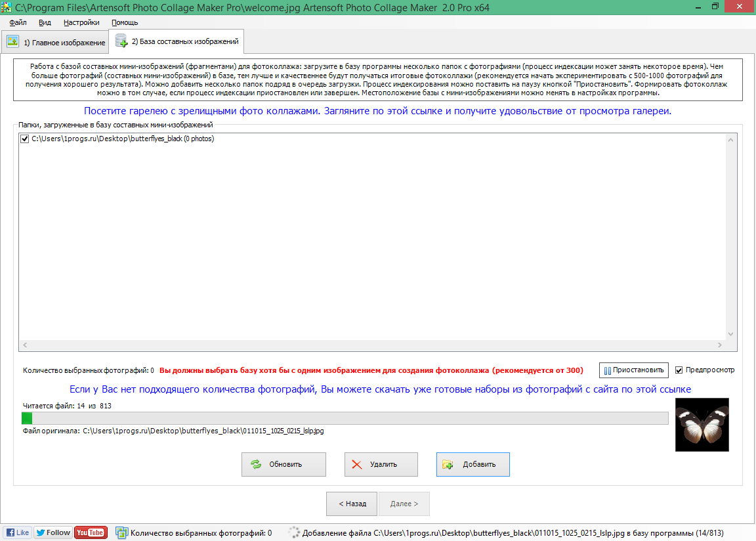
Task: Open the link to download ready photo sets
Action: coord(380,389)
